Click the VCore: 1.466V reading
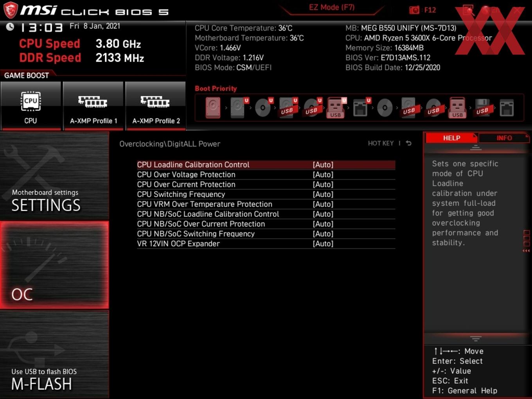The height and width of the screenshot is (399, 532). pyautogui.click(x=218, y=48)
